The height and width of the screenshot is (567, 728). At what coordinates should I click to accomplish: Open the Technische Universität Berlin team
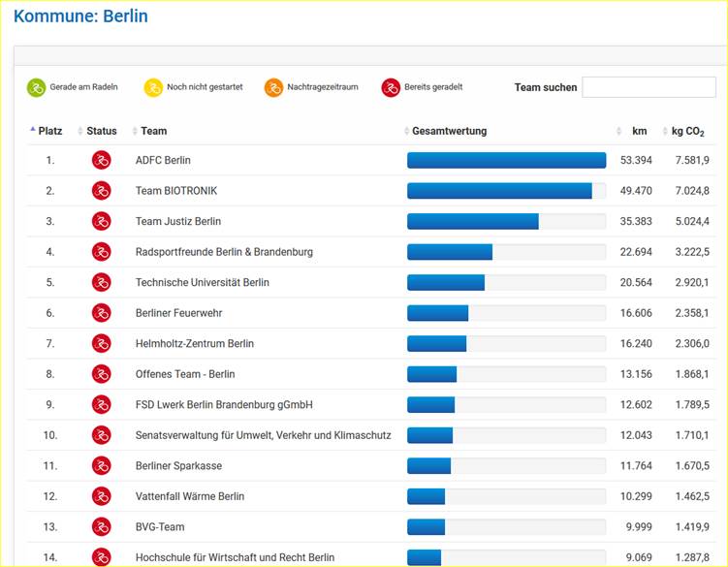click(203, 283)
